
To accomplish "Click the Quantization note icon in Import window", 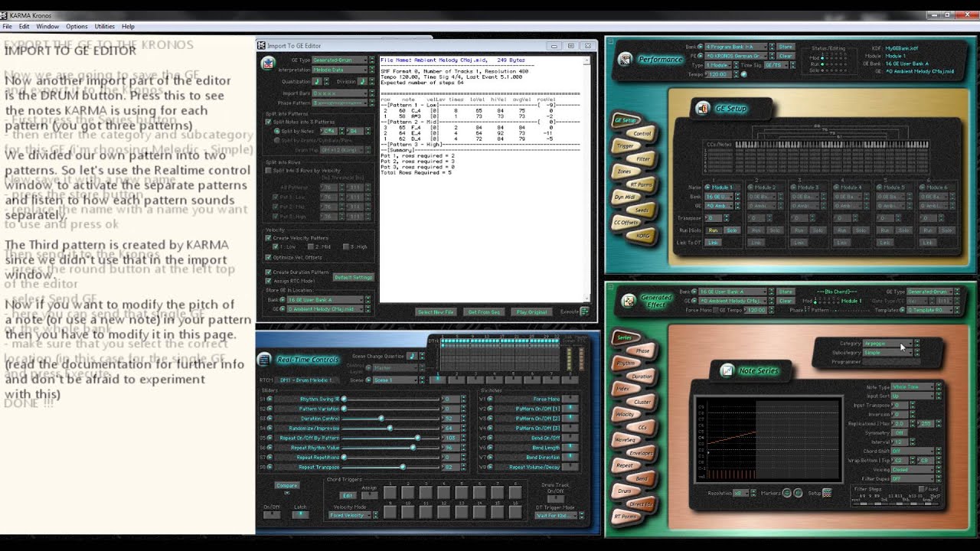I will (x=317, y=81).
